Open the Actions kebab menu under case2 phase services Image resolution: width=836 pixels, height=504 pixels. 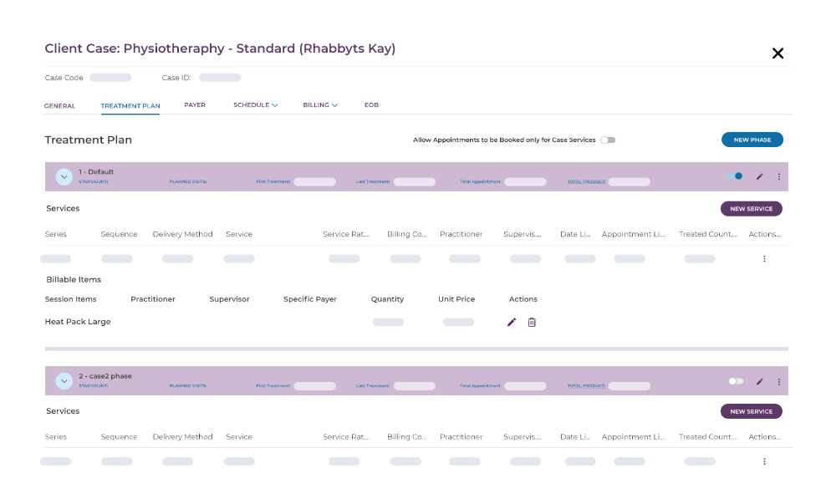click(x=763, y=461)
